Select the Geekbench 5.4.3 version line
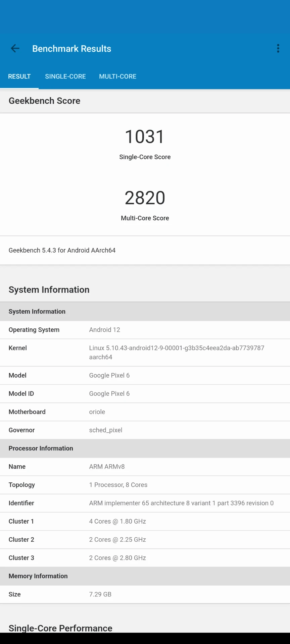This screenshot has height=644, width=290. (62, 250)
